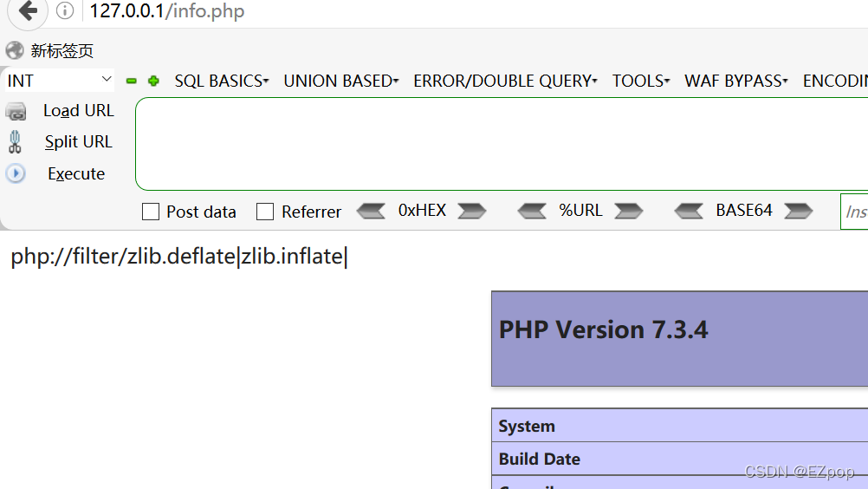868x489 pixels.
Task: Click the Split URL scissors icon
Action: [15, 142]
